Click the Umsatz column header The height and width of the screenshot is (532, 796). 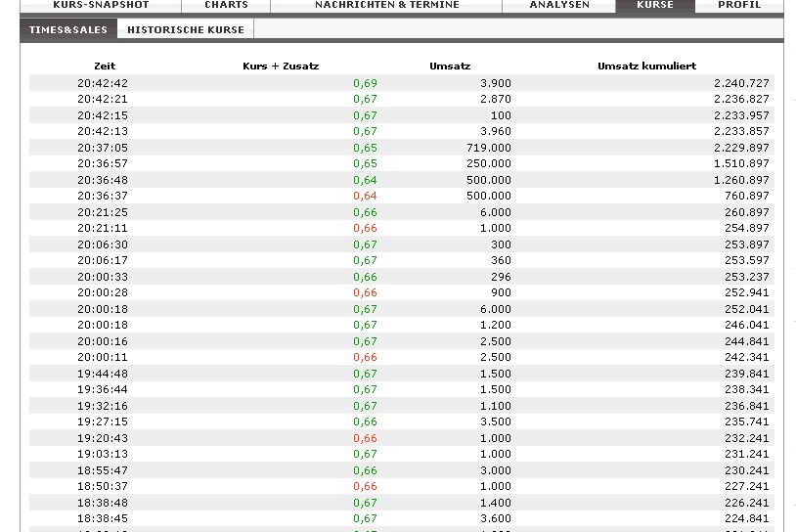click(x=450, y=66)
